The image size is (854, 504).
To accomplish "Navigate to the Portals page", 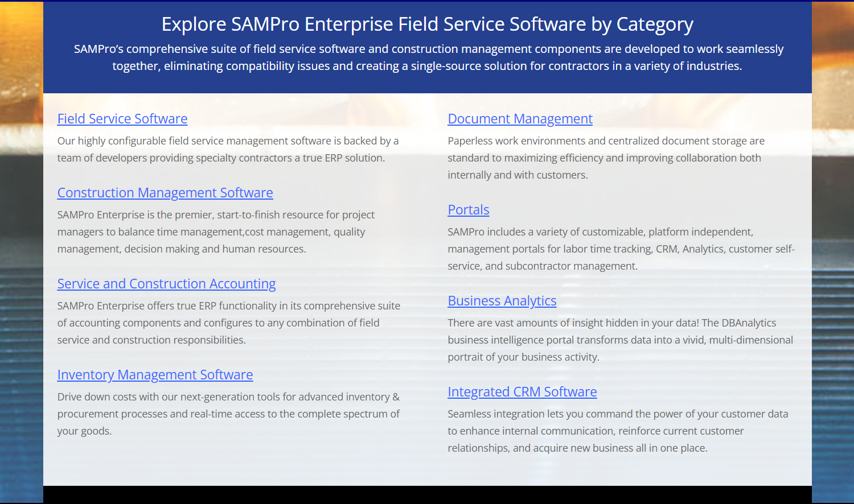I will (468, 210).
